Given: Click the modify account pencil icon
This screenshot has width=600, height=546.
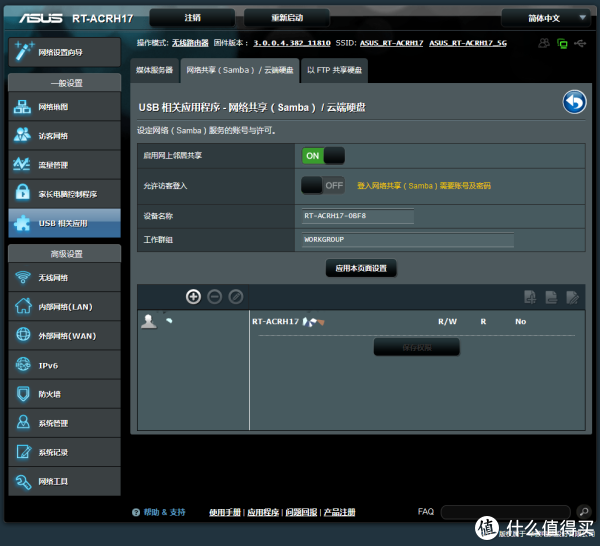Looking at the screenshot, I should click(x=236, y=297).
